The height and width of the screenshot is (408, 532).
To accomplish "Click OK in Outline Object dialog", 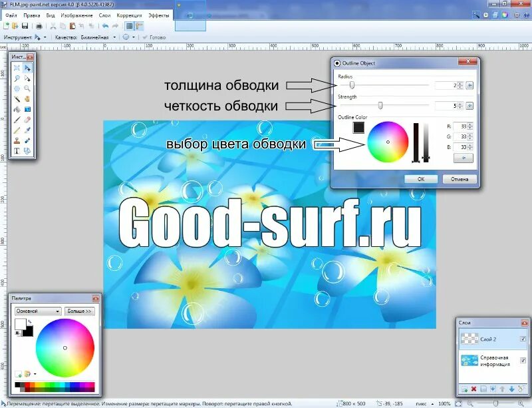I will pos(421,179).
